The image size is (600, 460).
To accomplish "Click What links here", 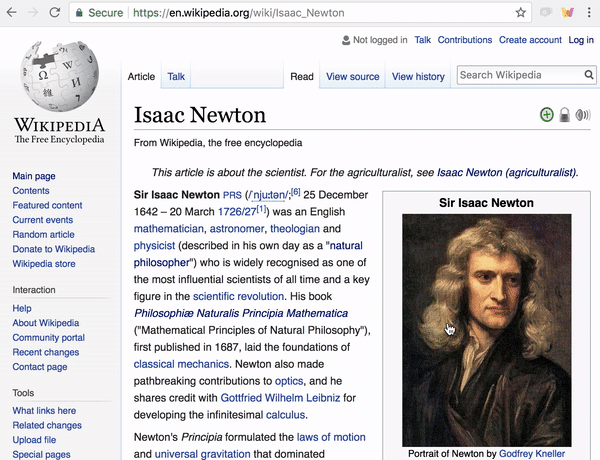I will pyautogui.click(x=44, y=410).
